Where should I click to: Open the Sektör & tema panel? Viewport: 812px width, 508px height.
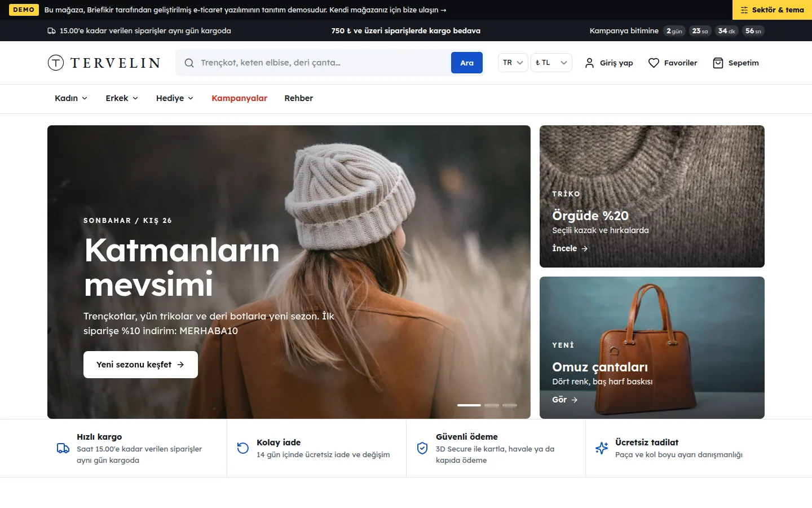click(772, 10)
